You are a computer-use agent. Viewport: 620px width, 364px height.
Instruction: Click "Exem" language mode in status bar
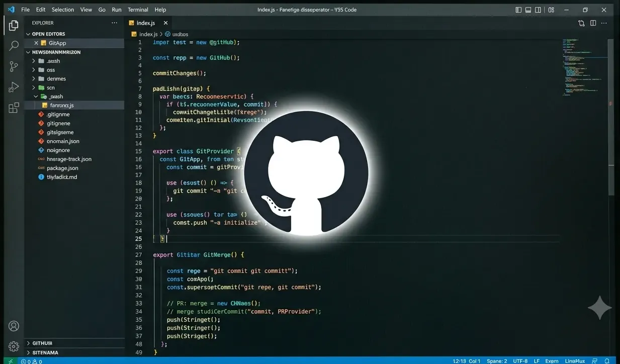coord(552,361)
